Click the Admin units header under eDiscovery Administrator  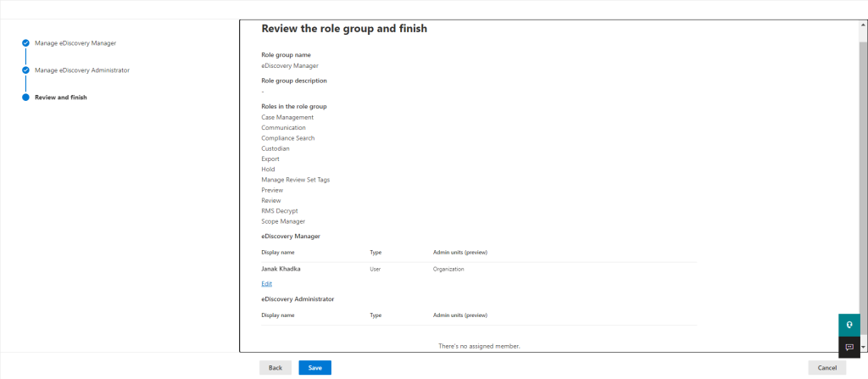pyautogui.click(x=460, y=315)
